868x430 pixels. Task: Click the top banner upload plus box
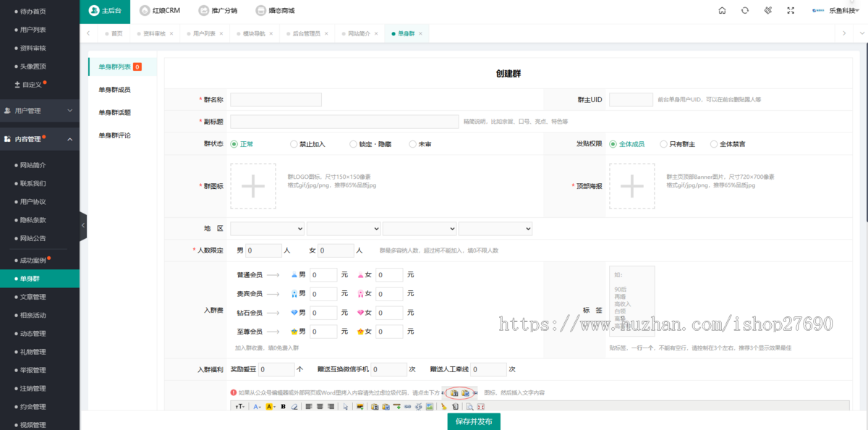click(632, 186)
